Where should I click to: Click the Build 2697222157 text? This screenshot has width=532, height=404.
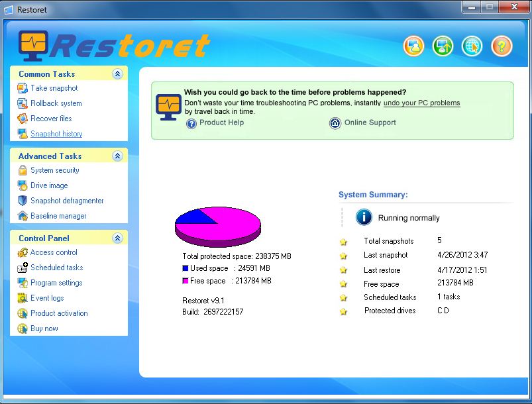213,312
